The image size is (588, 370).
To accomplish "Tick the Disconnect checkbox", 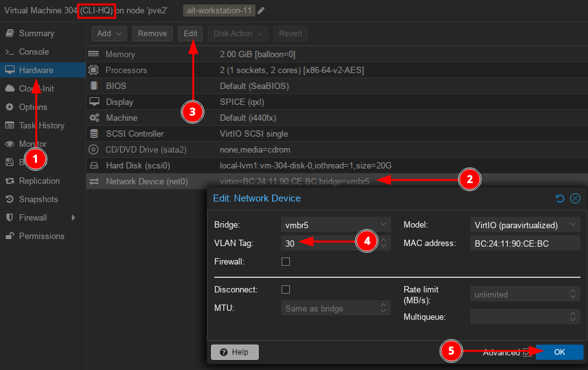I will 285,289.
